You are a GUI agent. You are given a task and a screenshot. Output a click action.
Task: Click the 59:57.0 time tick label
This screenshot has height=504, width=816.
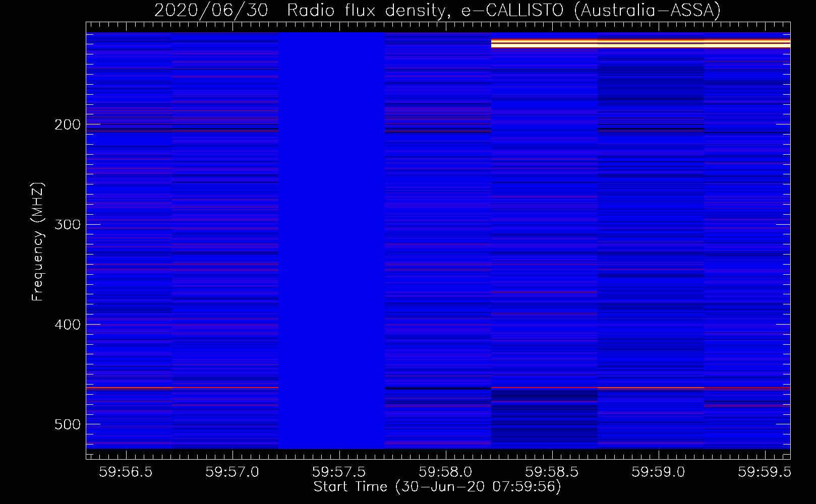(x=232, y=472)
